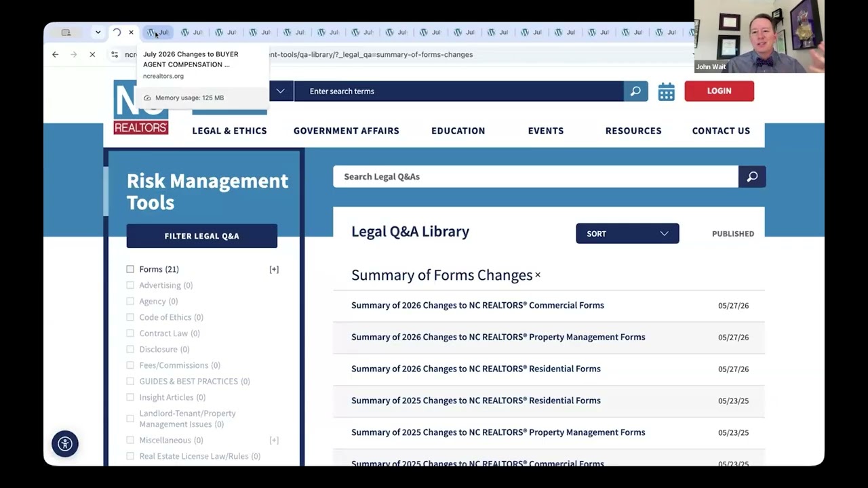This screenshot has width=868, height=488.
Task: Open the CONTACT US menu
Action: pos(721,131)
